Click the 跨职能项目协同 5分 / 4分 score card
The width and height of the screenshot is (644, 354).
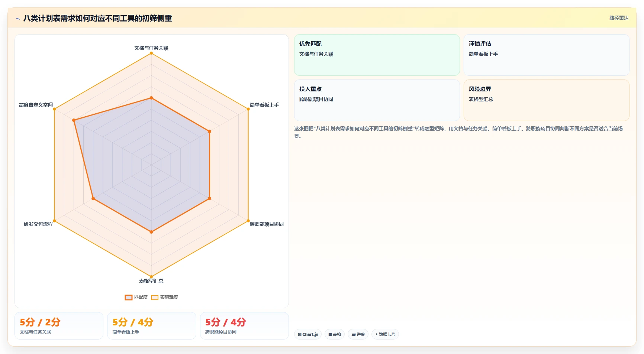pos(244,326)
